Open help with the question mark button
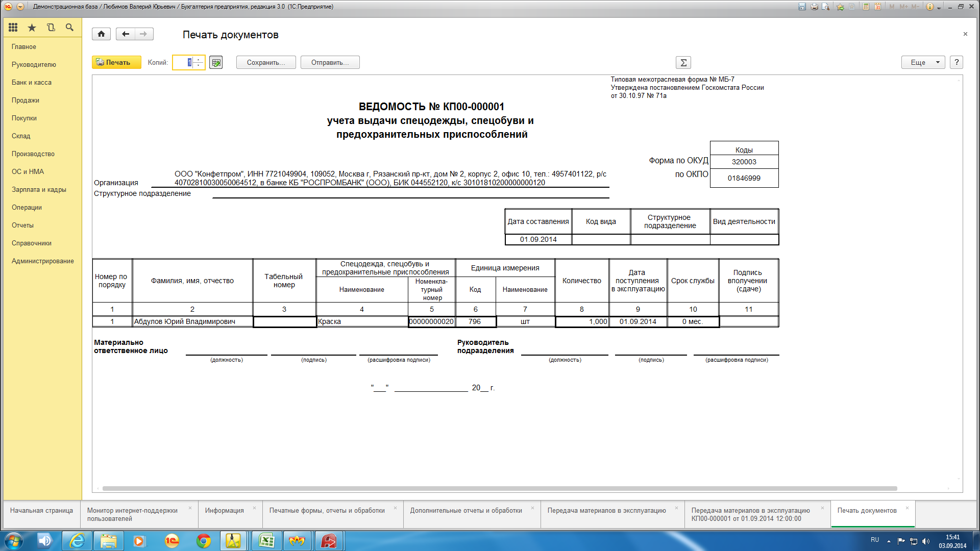 957,62
